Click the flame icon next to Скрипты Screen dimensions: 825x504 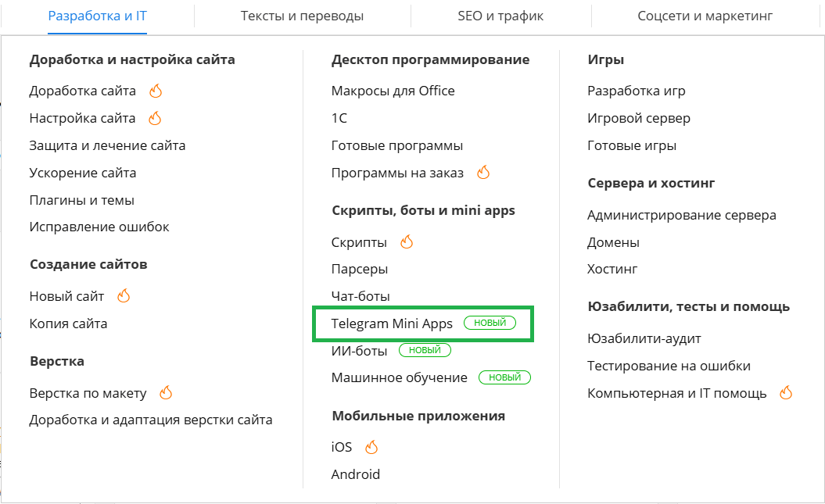pyautogui.click(x=406, y=242)
